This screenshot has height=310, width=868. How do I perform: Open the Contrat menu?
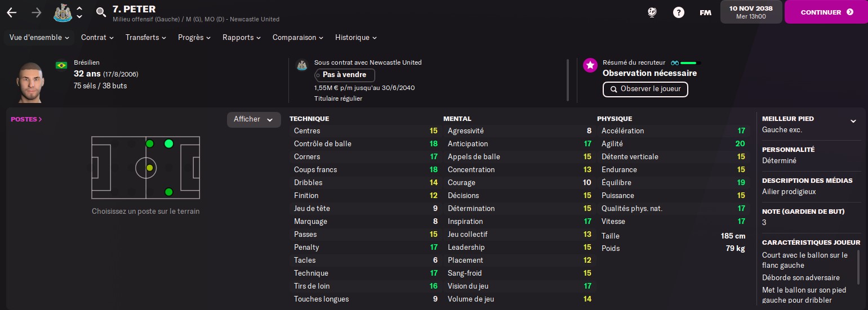click(97, 38)
